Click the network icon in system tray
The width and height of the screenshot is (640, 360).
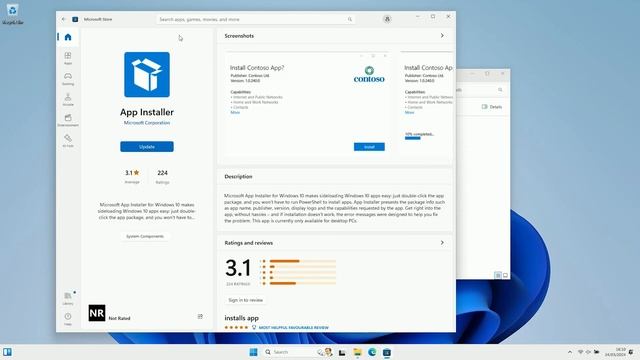click(580, 352)
